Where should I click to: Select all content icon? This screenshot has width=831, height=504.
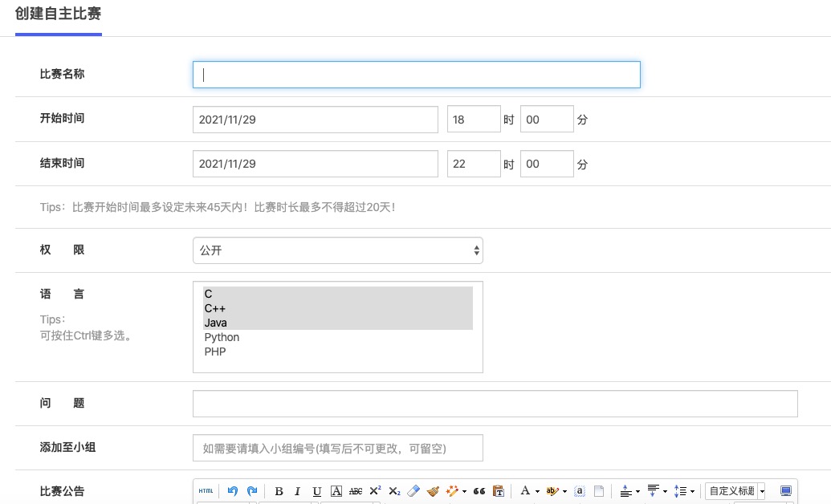(x=579, y=491)
